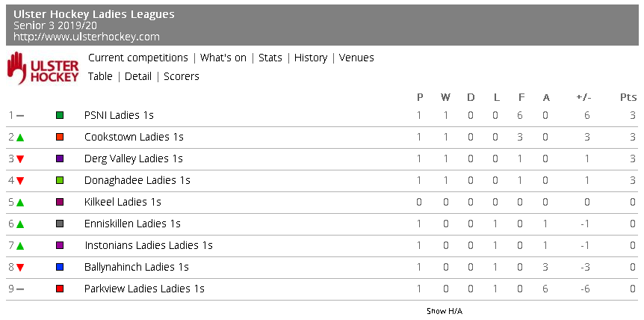
Task: Click the green PSNI Ladies team color square
Action: 60,116
